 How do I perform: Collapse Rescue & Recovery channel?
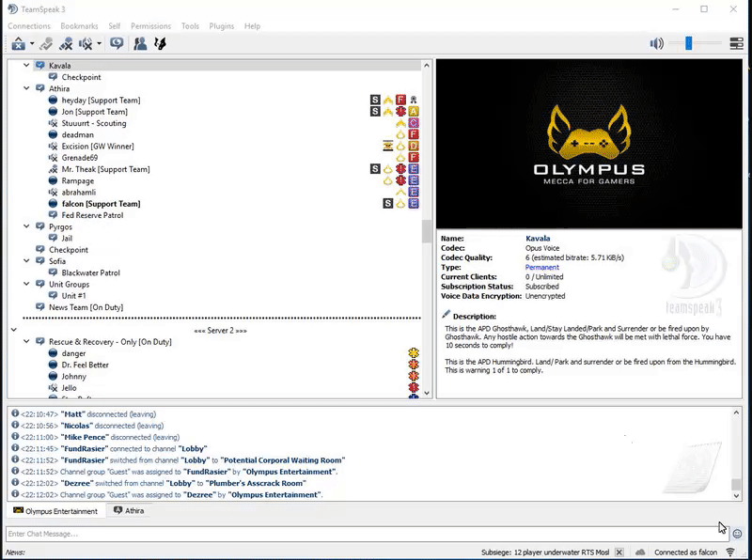(26, 341)
